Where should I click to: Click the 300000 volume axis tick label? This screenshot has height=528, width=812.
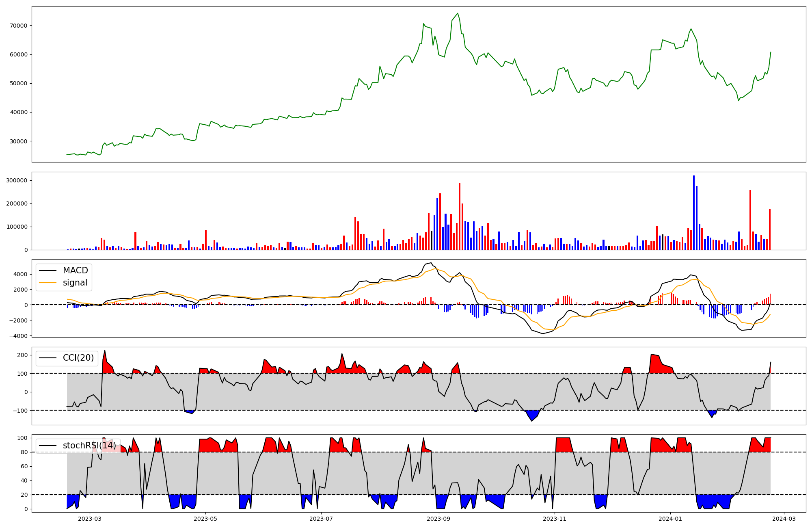(17, 180)
